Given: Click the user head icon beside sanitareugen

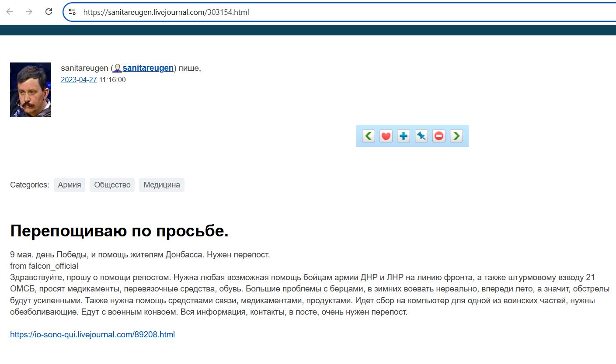Looking at the screenshot, I should [x=118, y=68].
